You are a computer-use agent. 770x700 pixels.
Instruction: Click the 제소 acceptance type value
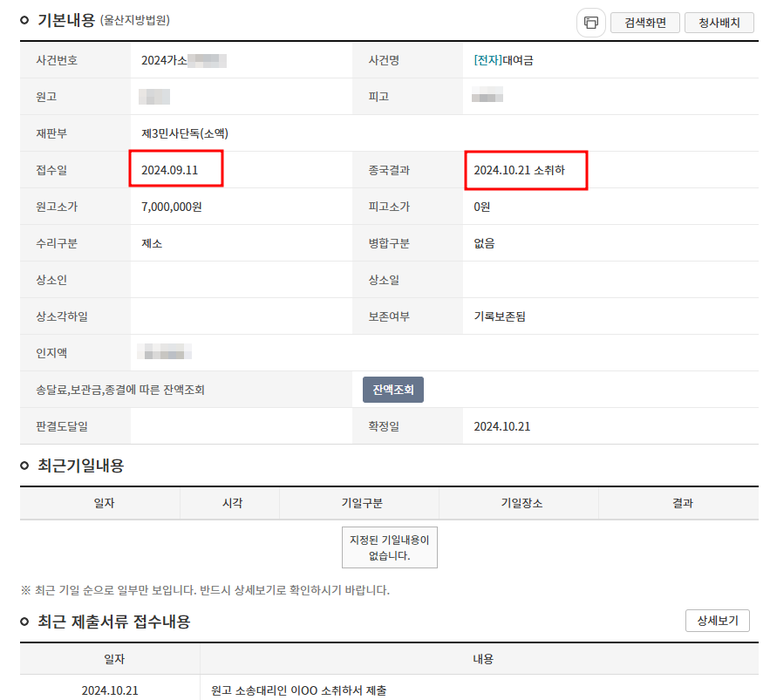(152, 243)
